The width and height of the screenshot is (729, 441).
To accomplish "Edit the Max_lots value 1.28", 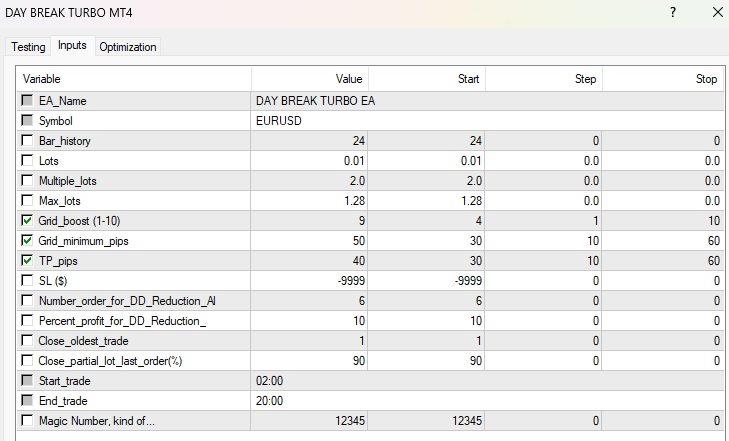I will (x=309, y=201).
